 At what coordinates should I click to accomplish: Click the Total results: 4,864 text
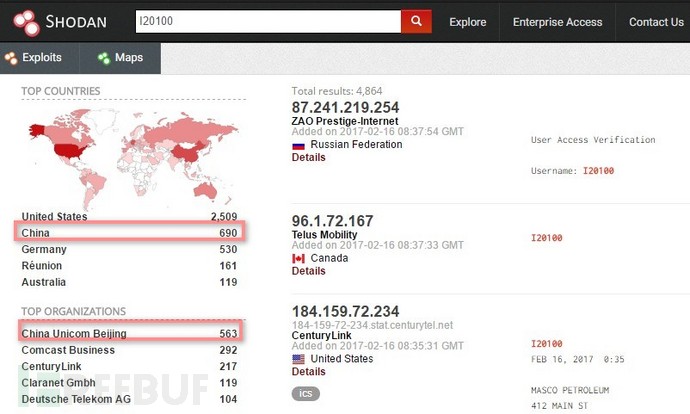click(337, 91)
